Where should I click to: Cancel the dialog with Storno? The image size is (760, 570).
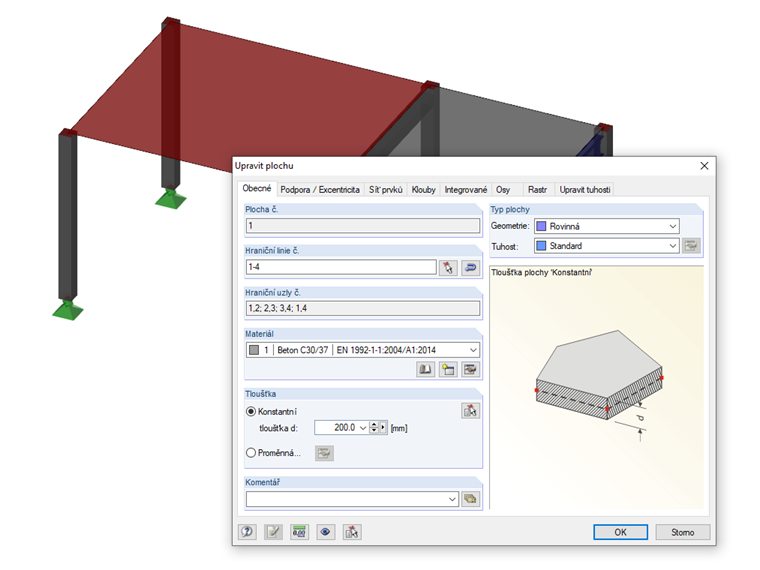(682, 532)
